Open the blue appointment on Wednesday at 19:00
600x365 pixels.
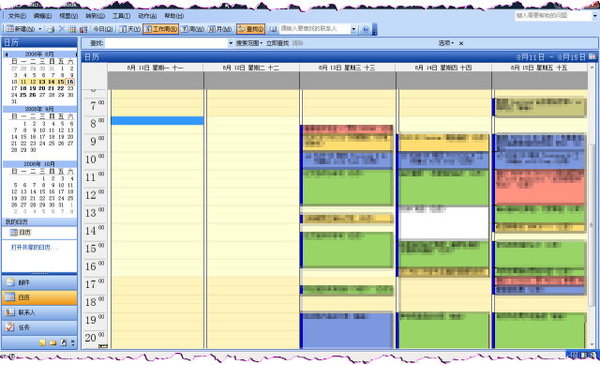tap(347, 331)
